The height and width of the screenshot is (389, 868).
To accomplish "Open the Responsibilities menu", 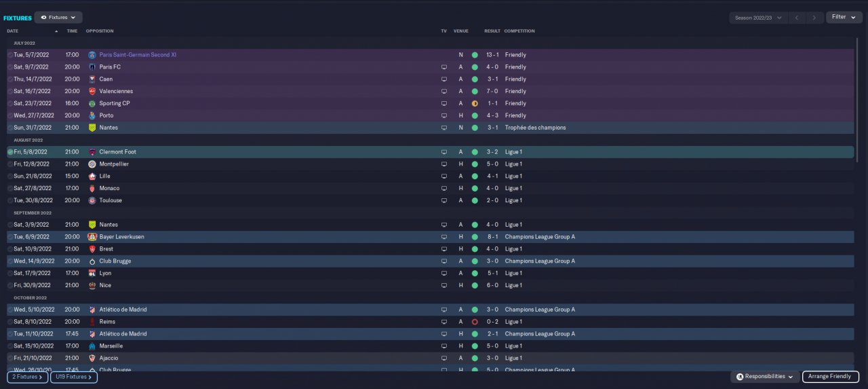I will 764,376.
